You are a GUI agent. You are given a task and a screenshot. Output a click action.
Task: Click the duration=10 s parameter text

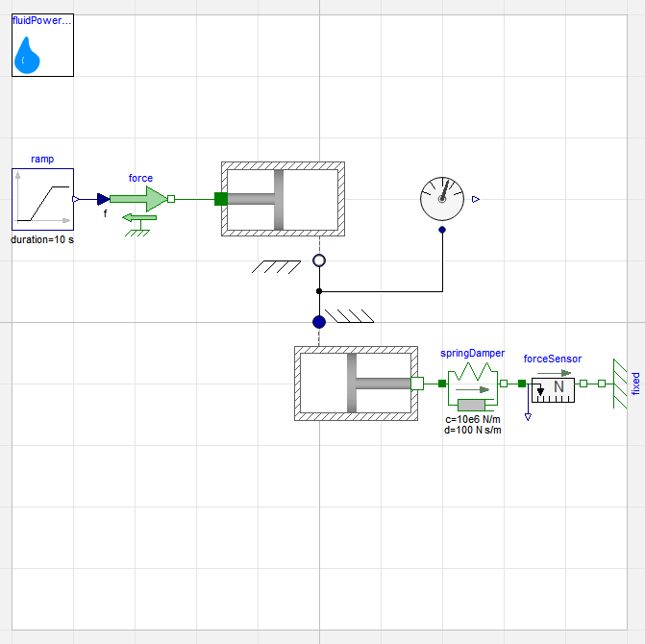tap(42, 239)
